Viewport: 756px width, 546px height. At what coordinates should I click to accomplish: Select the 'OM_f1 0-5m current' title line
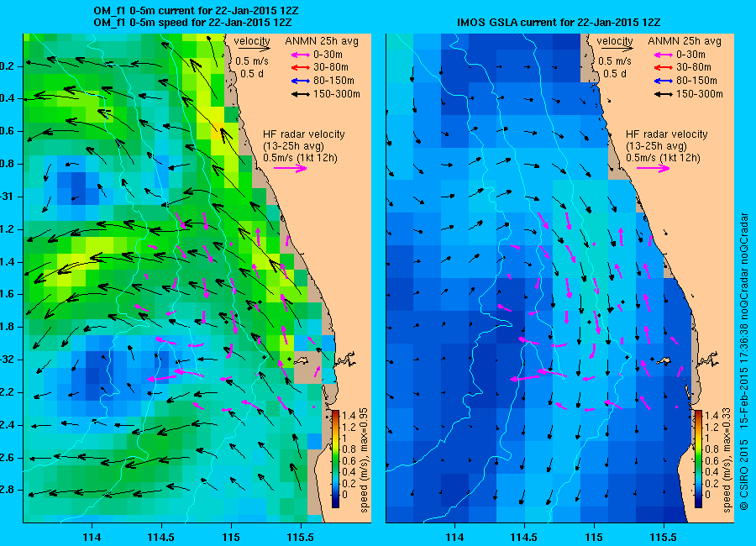pos(196,11)
